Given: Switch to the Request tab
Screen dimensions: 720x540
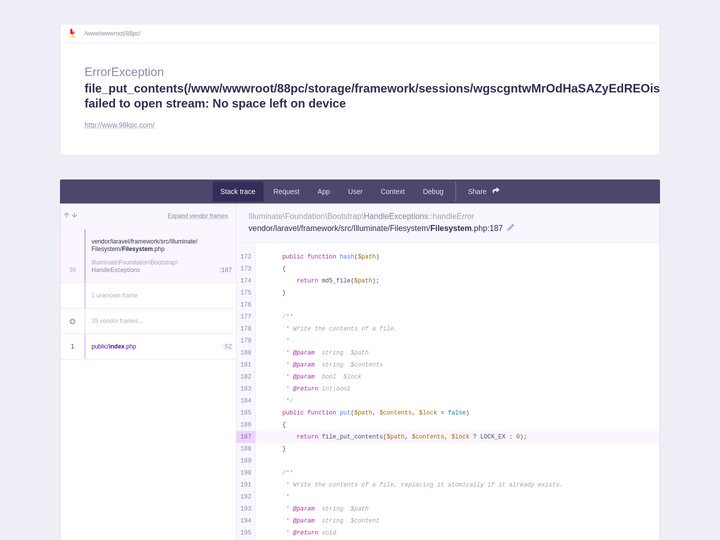Looking at the screenshot, I should click(x=286, y=191).
